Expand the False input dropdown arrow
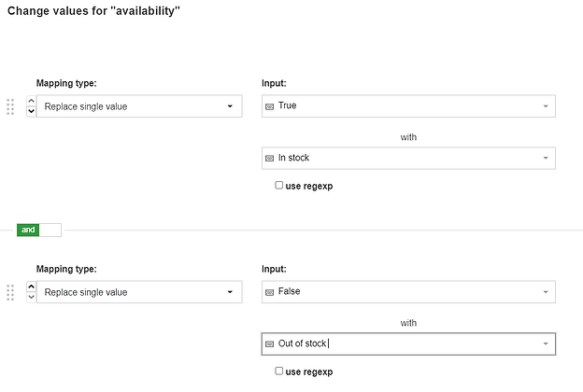Image resolution: width=583 pixels, height=392 pixels. click(546, 292)
